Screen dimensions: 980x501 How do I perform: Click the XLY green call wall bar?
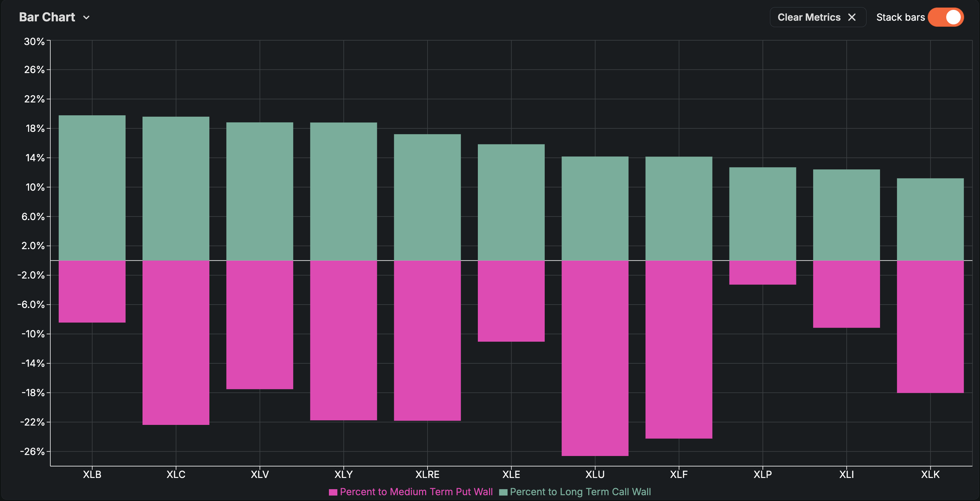point(343,191)
